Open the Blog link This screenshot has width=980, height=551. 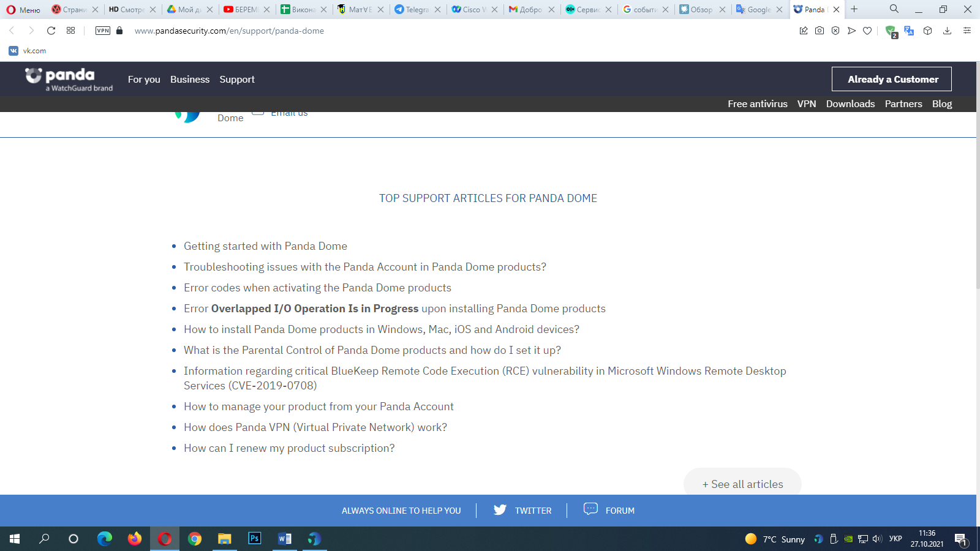(x=942, y=104)
